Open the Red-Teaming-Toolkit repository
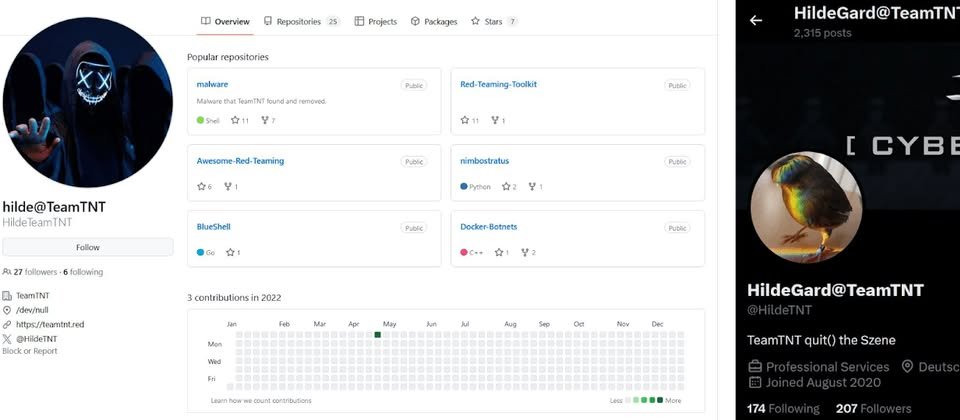Viewport: 960px width, 420px height. coord(498,84)
